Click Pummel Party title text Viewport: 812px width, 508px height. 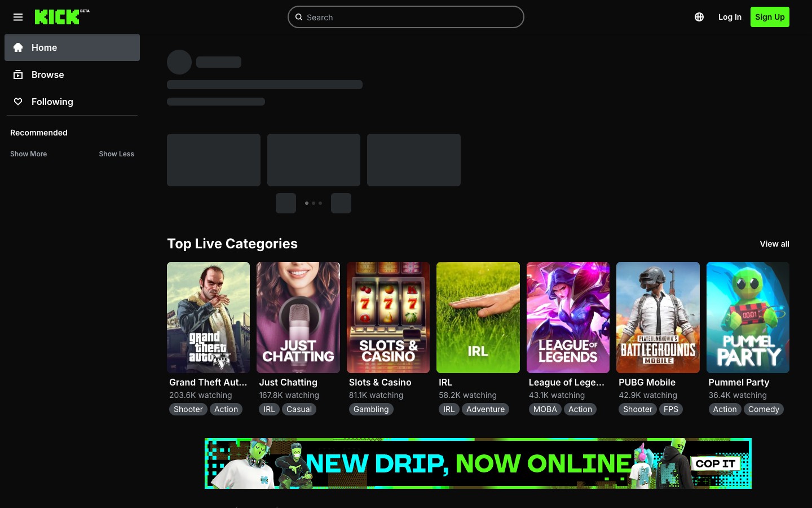pos(739,382)
